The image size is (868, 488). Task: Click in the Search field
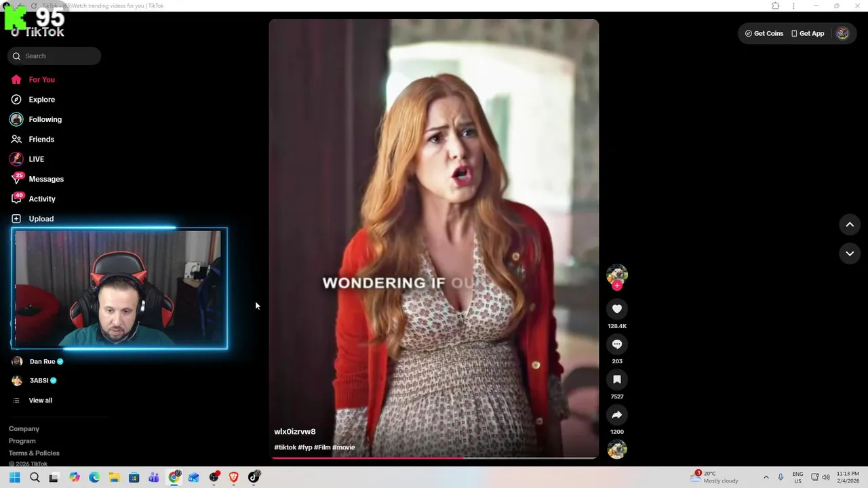[x=54, y=56]
